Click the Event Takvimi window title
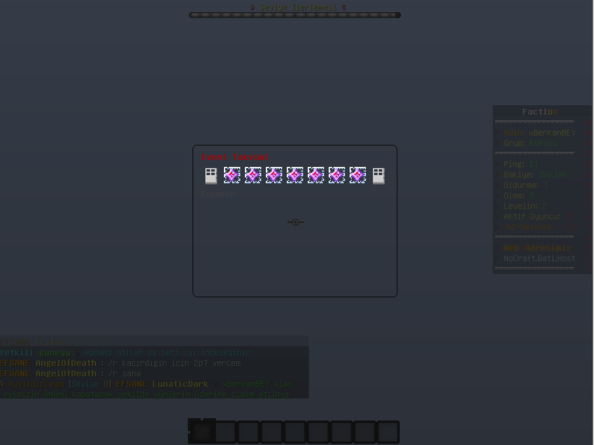 pos(235,157)
